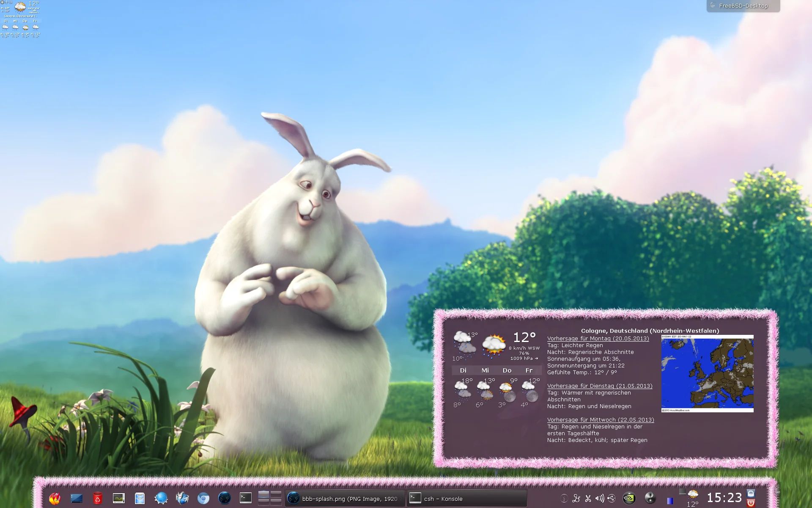Open the flame launcher icon in panel
812x508 pixels.
[55, 498]
